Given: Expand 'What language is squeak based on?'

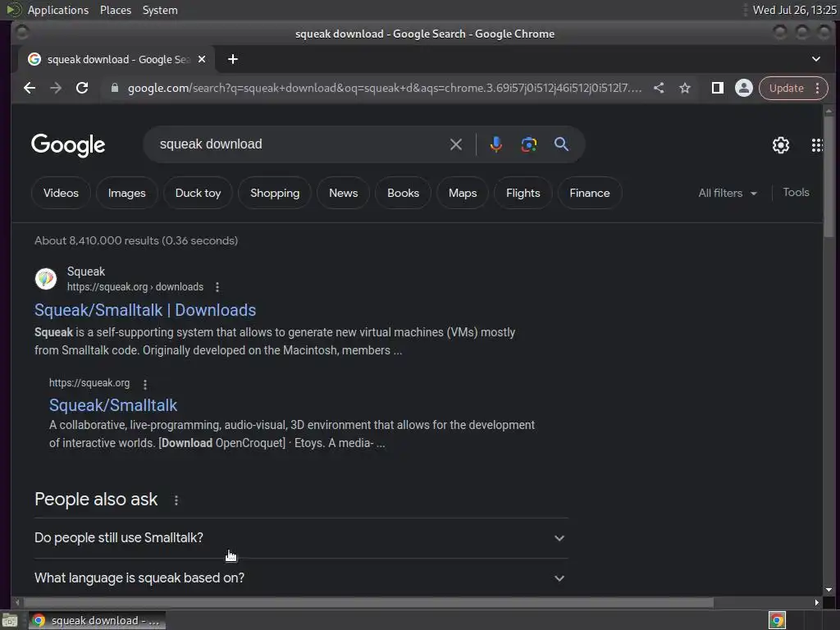Looking at the screenshot, I should [x=300, y=578].
